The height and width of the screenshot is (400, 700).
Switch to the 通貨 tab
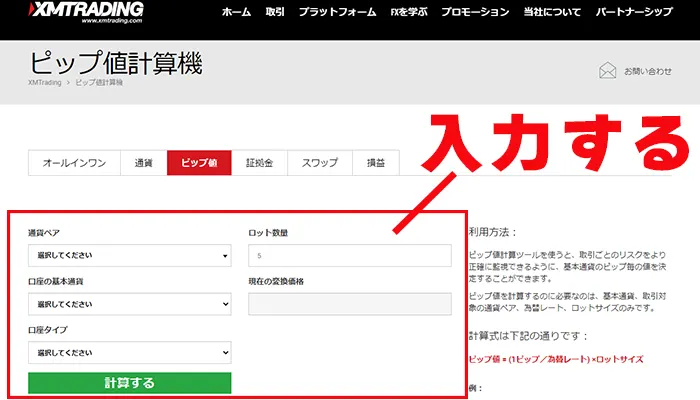coord(144,163)
